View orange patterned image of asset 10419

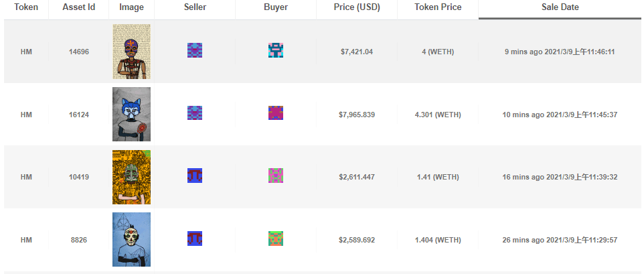click(x=131, y=177)
